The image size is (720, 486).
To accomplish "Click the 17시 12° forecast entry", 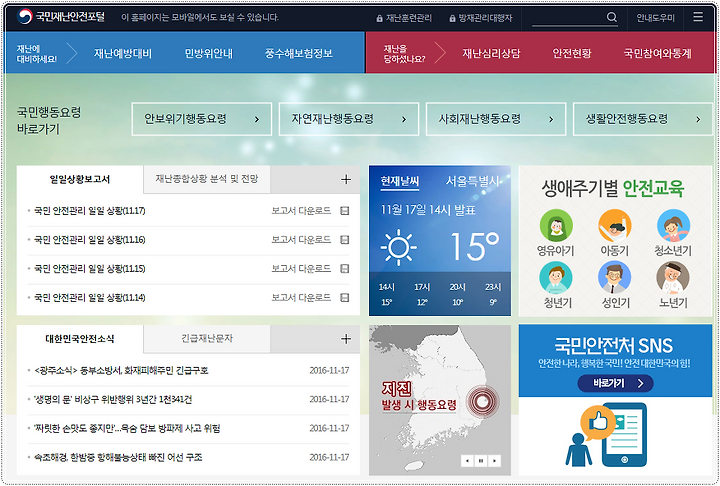I will 422,294.
